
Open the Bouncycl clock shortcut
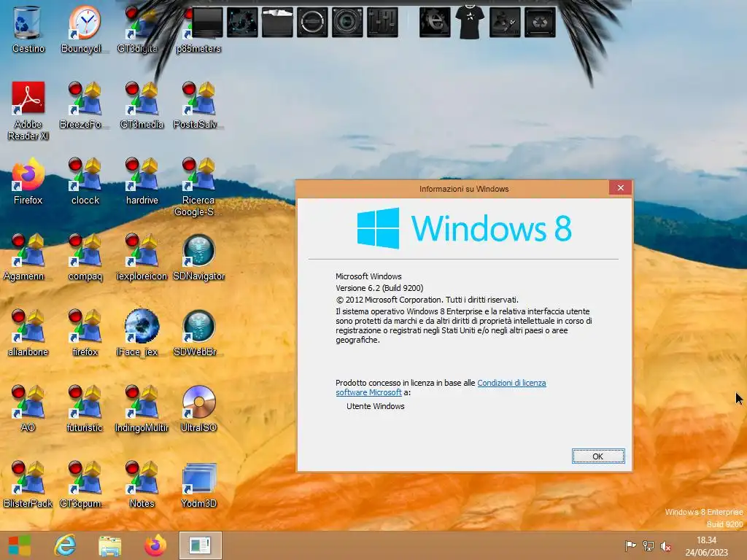(85, 28)
